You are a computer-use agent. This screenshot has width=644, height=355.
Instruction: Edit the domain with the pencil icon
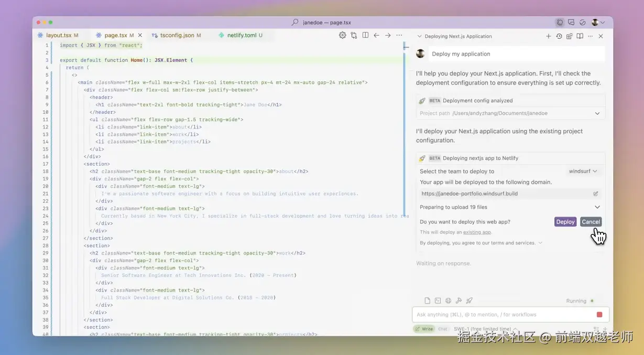click(x=596, y=193)
